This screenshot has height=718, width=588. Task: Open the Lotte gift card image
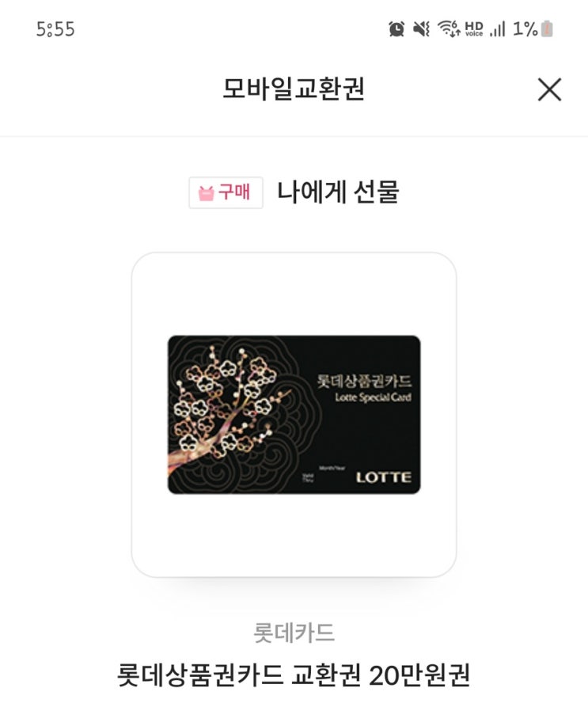[294, 415]
